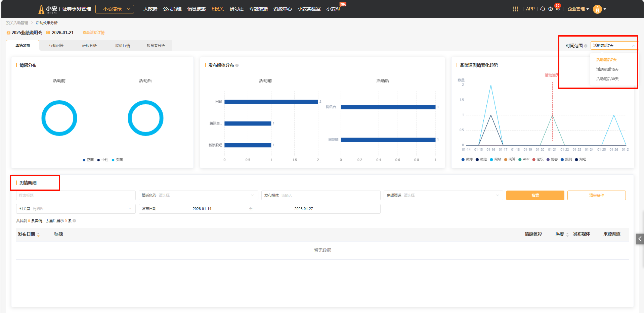Viewport: 644px width, 313px height.
Task: Open 公司治理 in the top navigation
Action: 172,9
